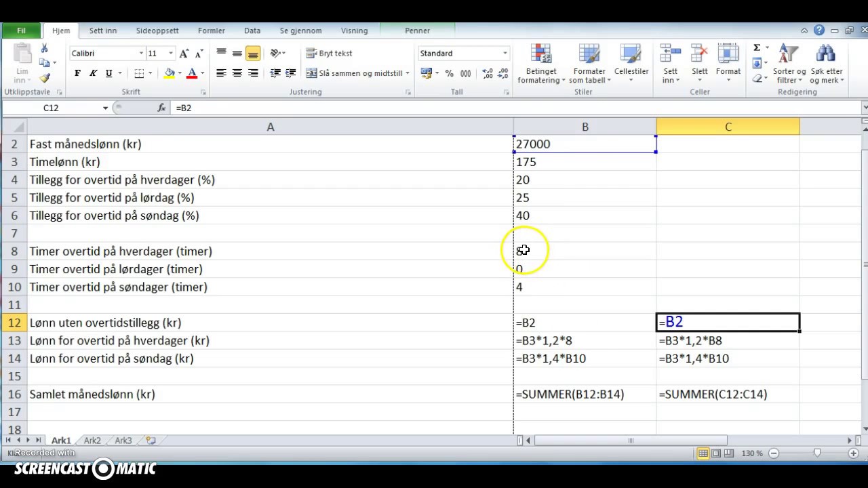Apply percent style format
Screen dimensions: 868x488
click(449, 73)
